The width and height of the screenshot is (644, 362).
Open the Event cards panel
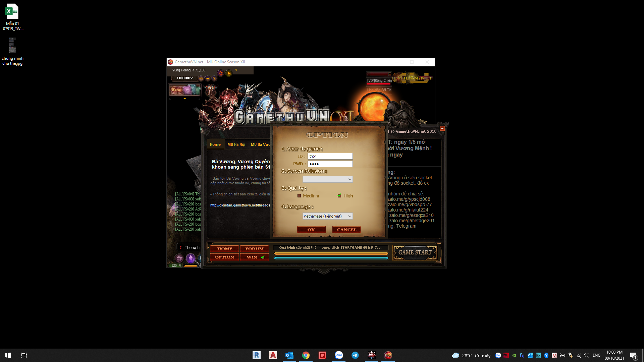tap(185, 90)
